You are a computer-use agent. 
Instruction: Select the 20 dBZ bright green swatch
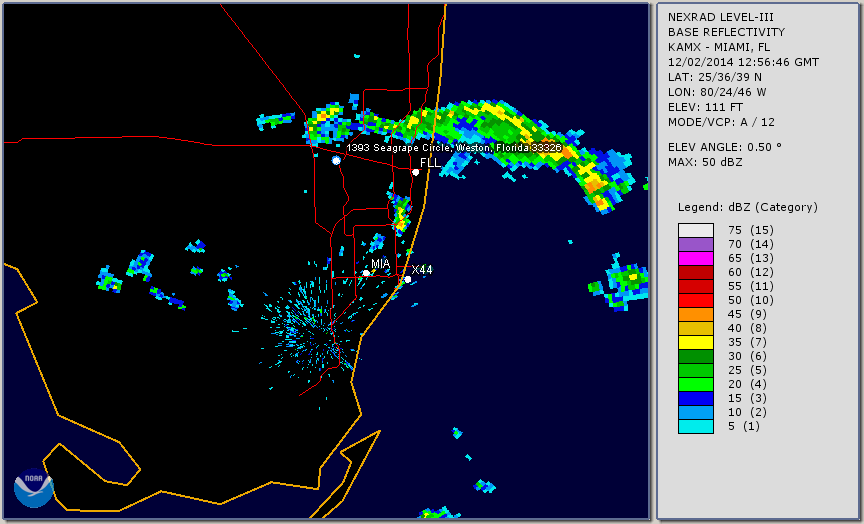click(x=695, y=385)
